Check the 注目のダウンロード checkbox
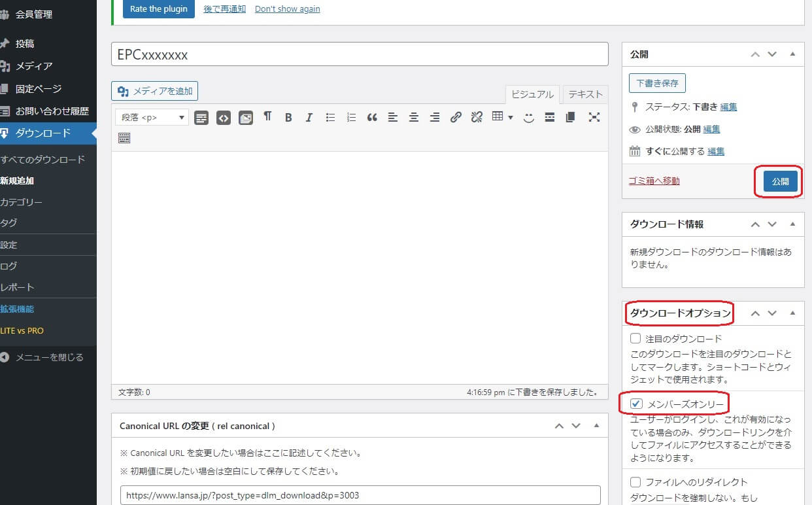 pyautogui.click(x=635, y=339)
